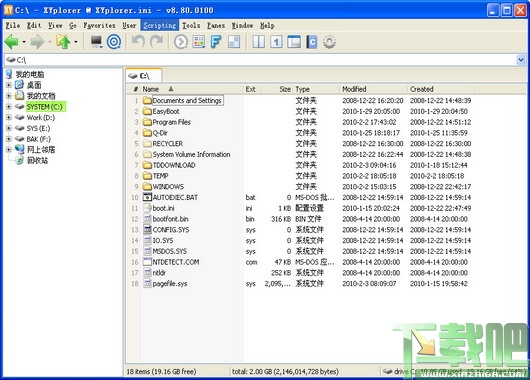Expand the 我的文档 tree node
The width and height of the screenshot is (530, 380).
[x=9, y=96]
